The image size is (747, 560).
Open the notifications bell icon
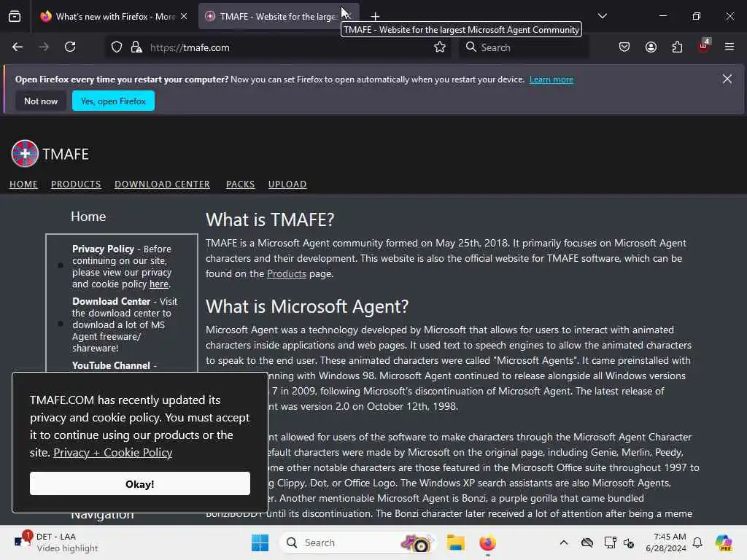[697, 542]
